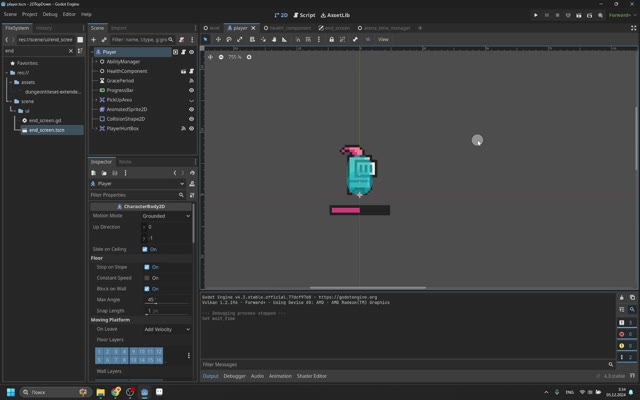Run the project with the play button

[x=536, y=15]
